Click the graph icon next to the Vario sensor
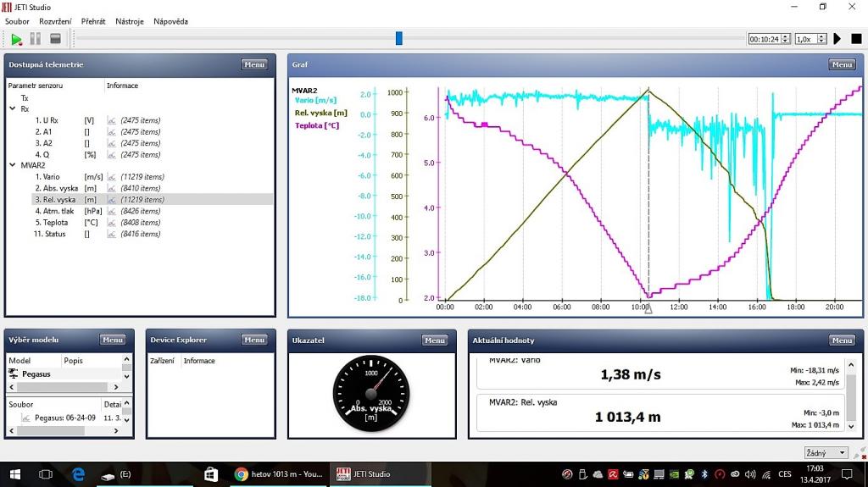 (111, 177)
